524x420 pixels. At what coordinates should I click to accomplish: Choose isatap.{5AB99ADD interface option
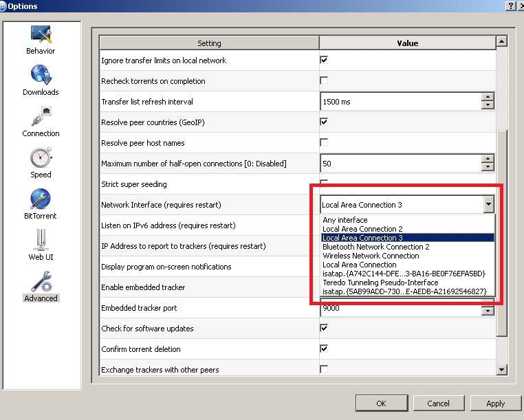coord(407,291)
